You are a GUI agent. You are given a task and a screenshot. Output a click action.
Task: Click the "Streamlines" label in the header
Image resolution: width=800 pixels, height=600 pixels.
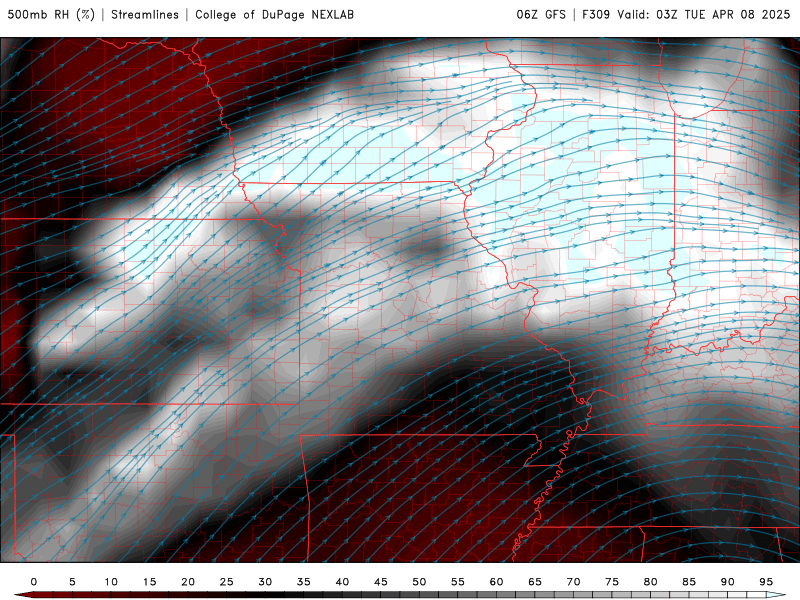(x=145, y=14)
